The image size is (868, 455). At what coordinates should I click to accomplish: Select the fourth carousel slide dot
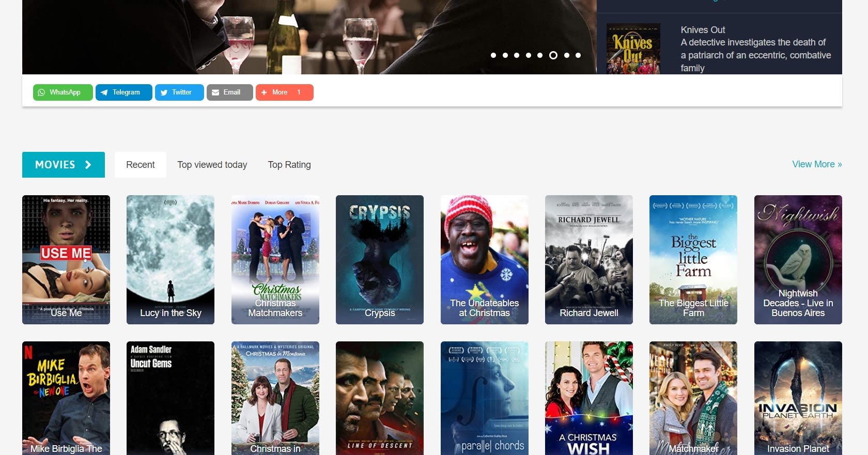click(x=529, y=55)
